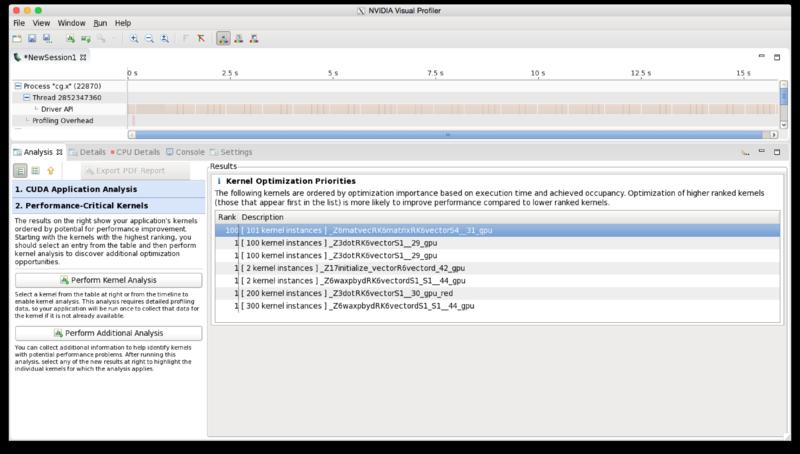Select the Profiling Overhead row
The image size is (800, 454).
click(63, 121)
